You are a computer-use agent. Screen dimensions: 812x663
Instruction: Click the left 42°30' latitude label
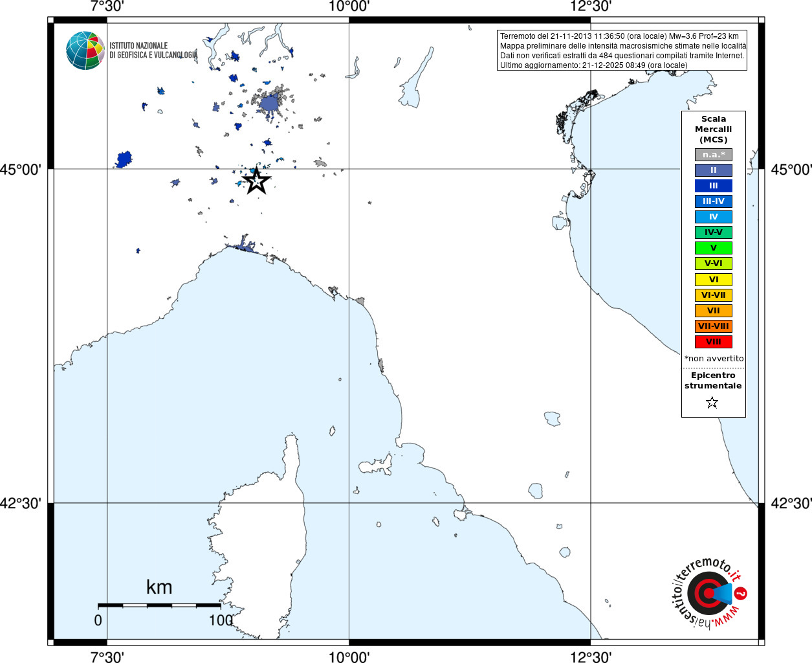click(21, 503)
